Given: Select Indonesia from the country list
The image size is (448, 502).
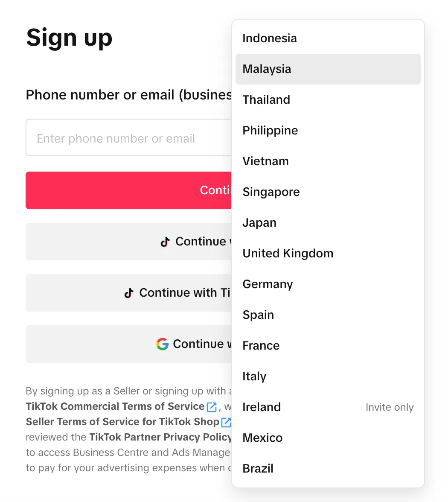Looking at the screenshot, I should 270,38.
